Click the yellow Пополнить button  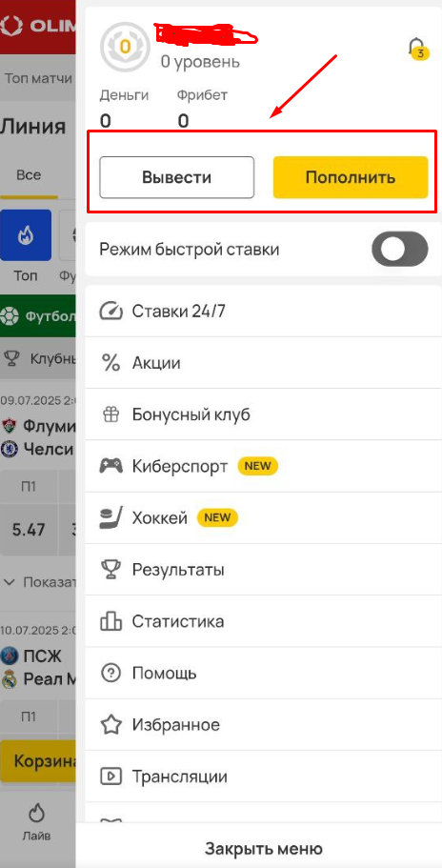coord(351,177)
